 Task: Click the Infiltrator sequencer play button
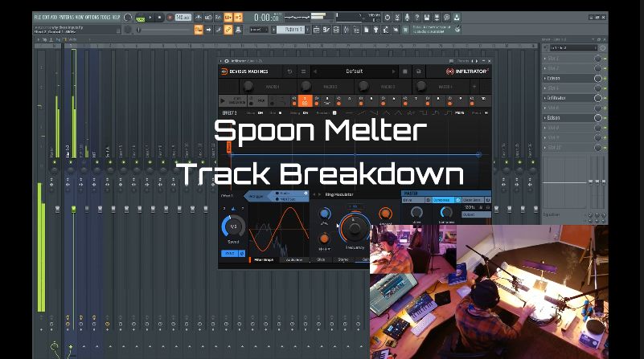click(x=223, y=100)
